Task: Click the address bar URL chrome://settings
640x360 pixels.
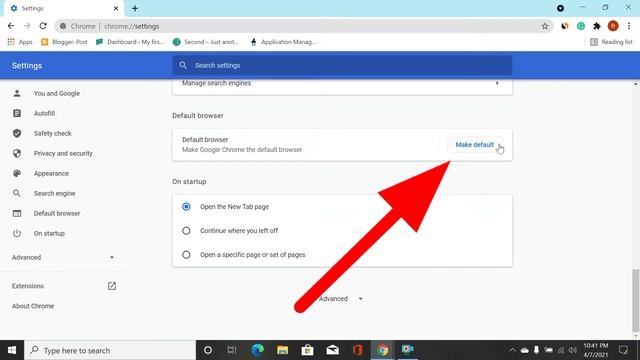Action: (x=131, y=26)
